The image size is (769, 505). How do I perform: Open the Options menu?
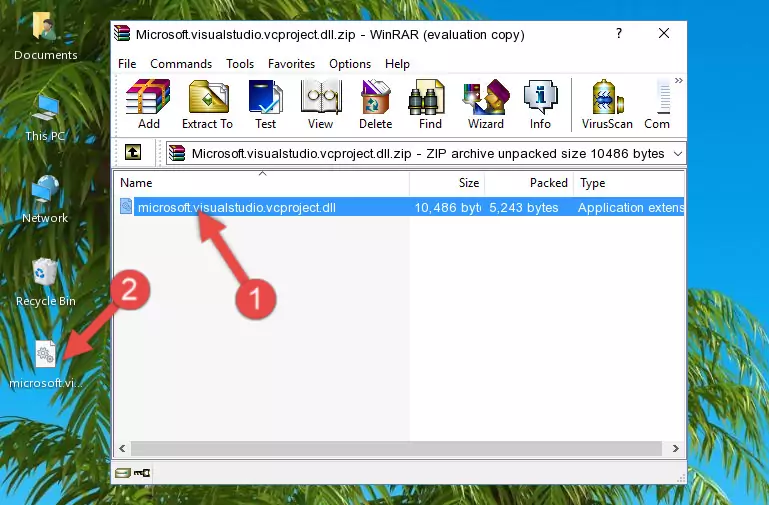pos(350,64)
